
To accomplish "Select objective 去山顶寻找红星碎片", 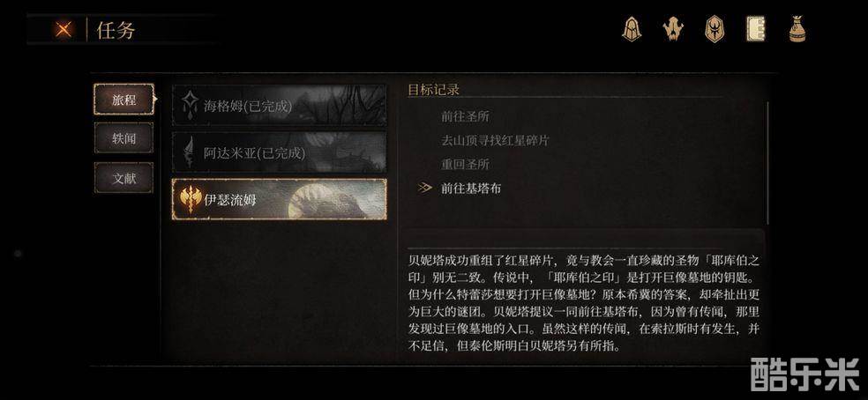I will coord(495,140).
